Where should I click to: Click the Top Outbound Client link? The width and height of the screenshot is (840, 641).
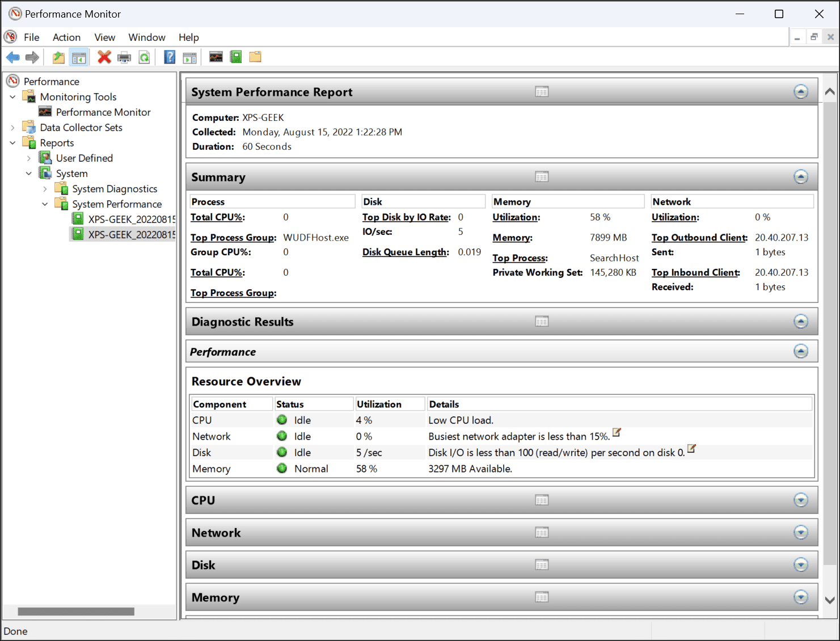point(699,238)
